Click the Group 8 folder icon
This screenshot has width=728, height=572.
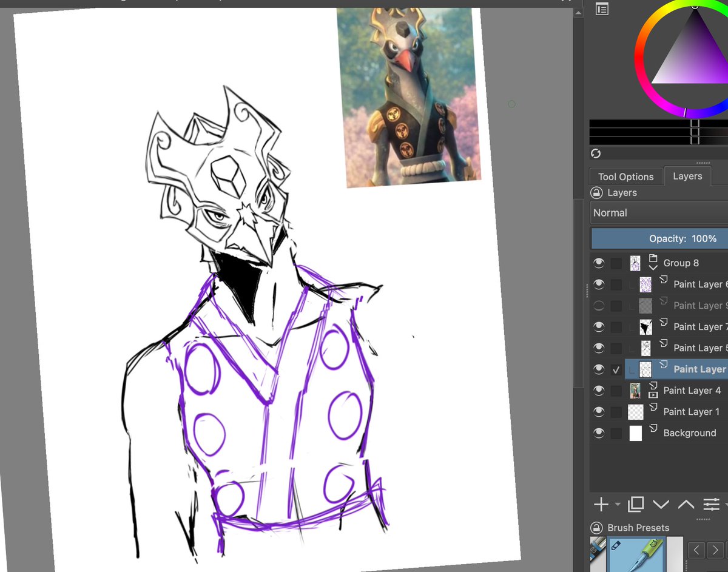tap(653, 258)
